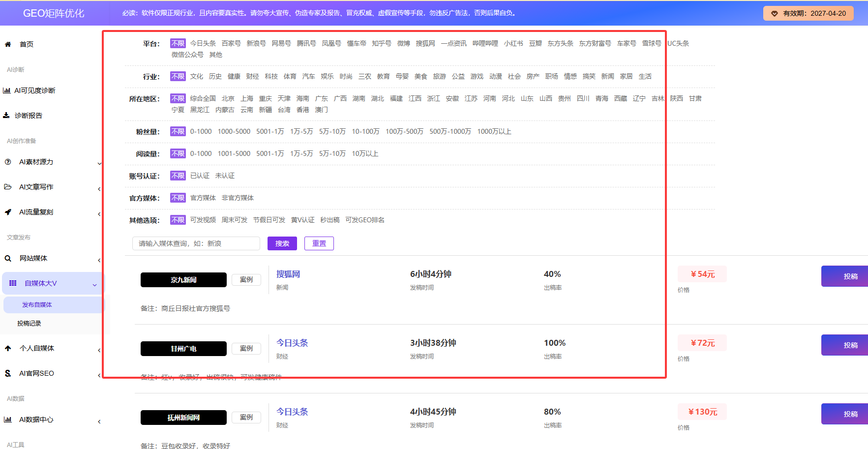This screenshot has width=868, height=449.
Task: Click 今日头条 link in the 抚州新闻网 row
Action: [292, 412]
